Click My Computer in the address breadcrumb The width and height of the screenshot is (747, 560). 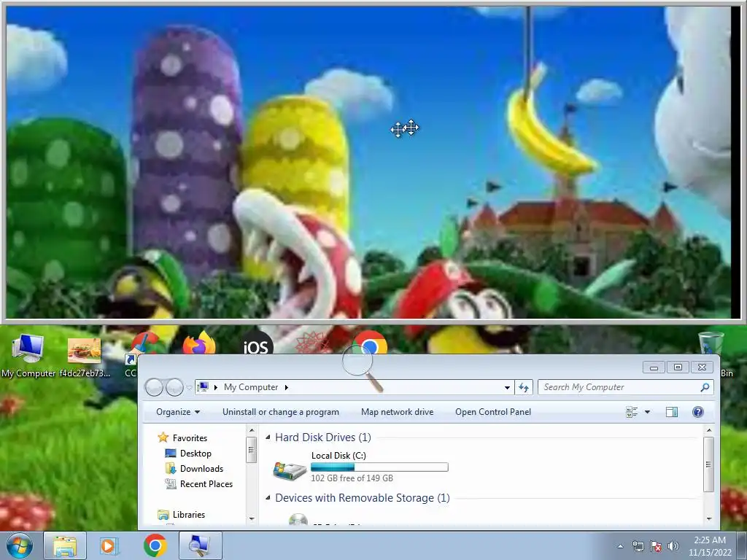click(251, 387)
